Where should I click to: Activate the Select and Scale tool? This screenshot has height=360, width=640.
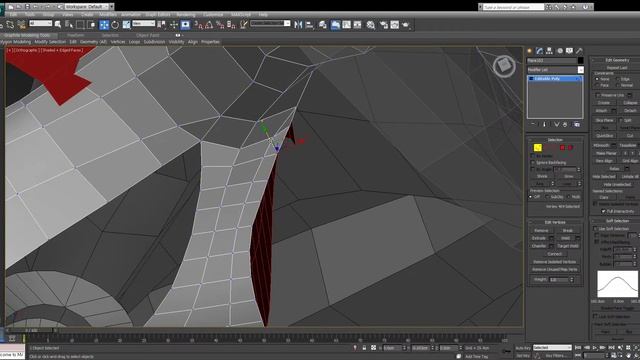(x=126, y=25)
